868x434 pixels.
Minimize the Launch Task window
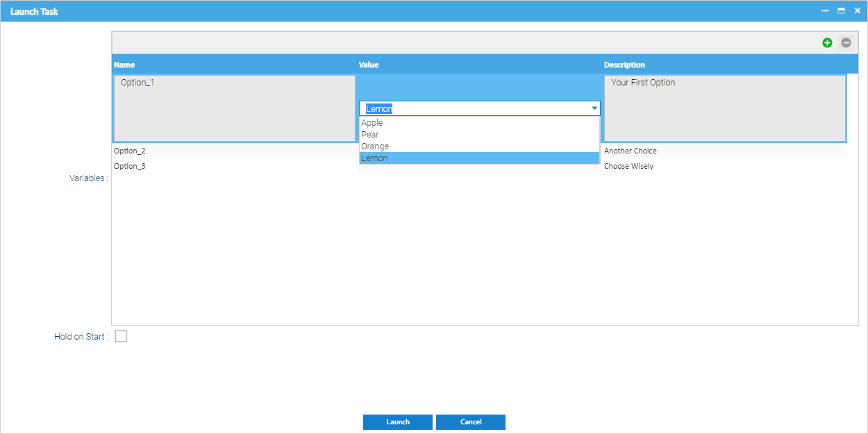(x=825, y=11)
